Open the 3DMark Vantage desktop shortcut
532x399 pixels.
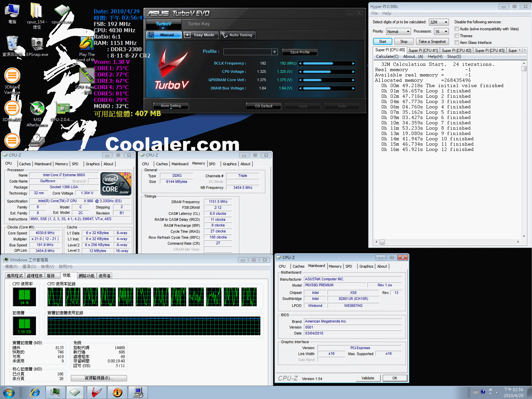click(x=12, y=81)
